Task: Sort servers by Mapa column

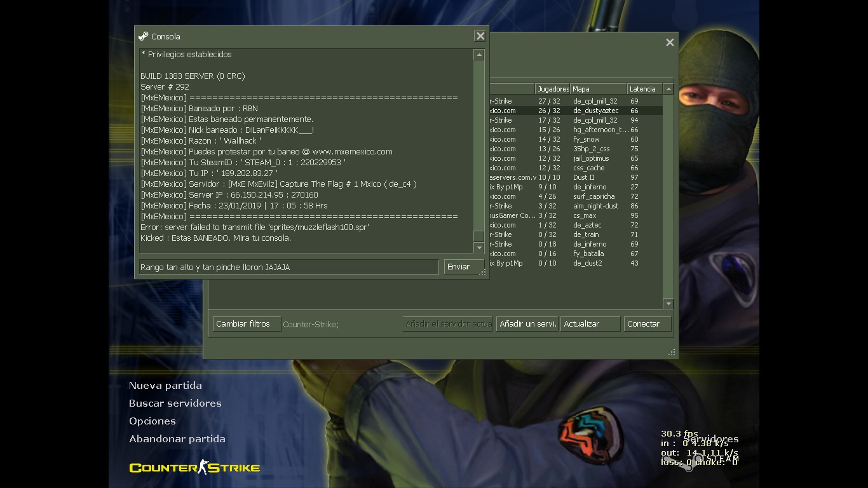Action: coord(599,89)
